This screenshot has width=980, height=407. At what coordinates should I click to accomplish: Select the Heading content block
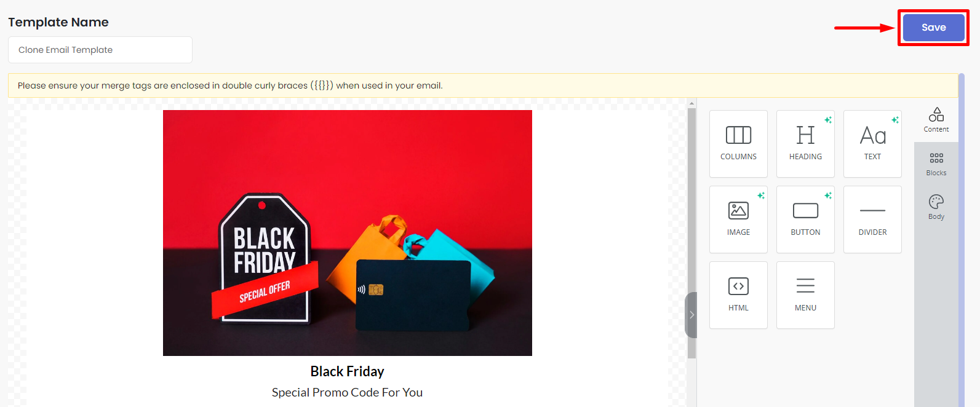click(805, 144)
